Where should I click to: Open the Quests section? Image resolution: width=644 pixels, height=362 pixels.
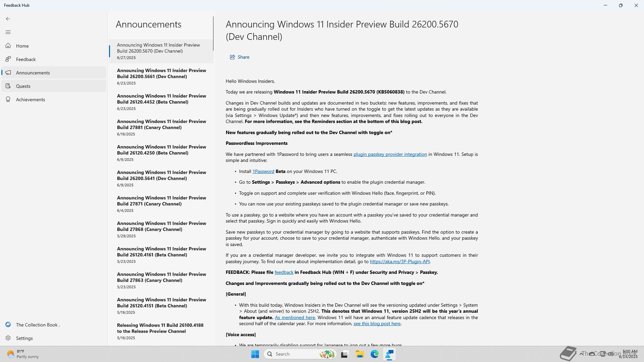(23, 86)
